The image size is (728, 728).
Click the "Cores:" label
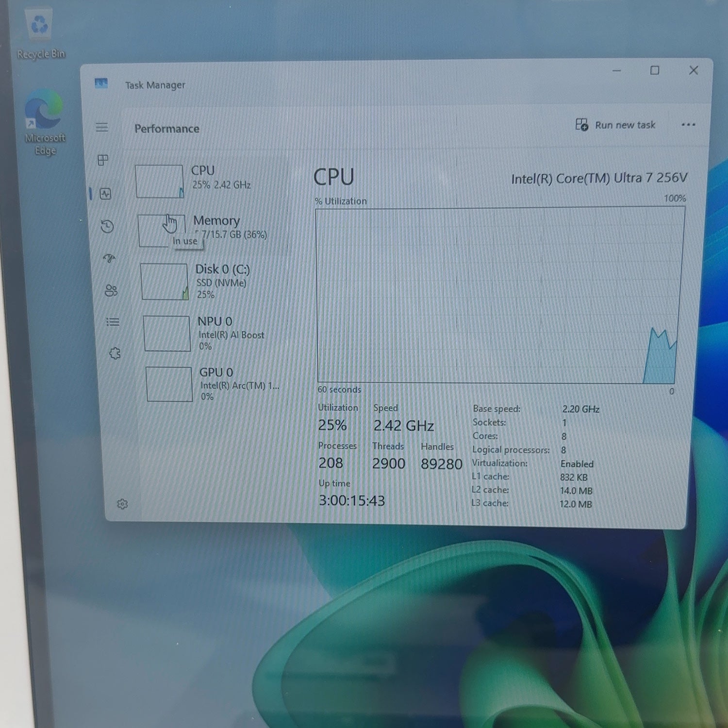[485, 436]
